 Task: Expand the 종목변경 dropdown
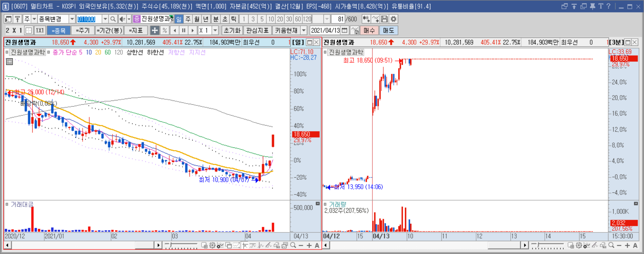click(72, 19)
